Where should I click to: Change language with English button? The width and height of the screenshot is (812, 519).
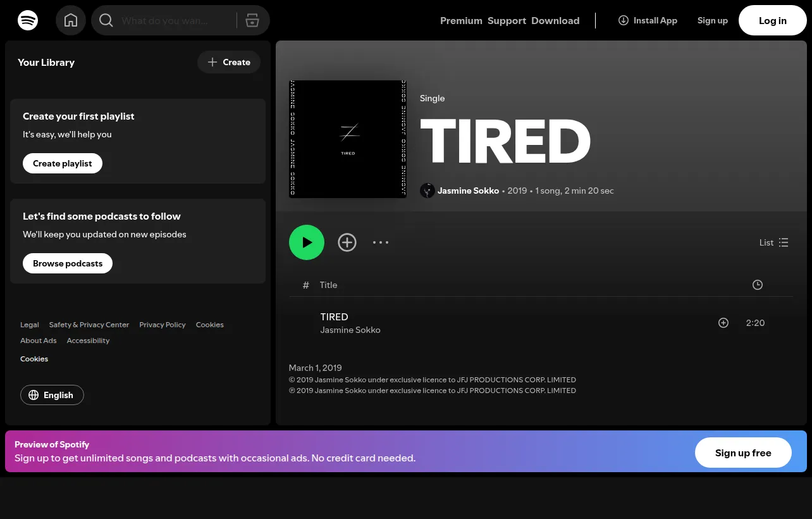[52, 395]
